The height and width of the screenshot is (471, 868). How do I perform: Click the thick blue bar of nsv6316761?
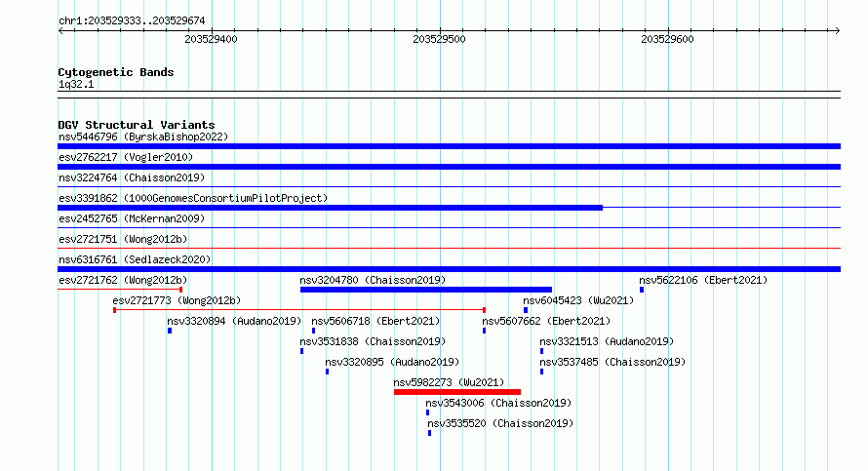(449, 269)
